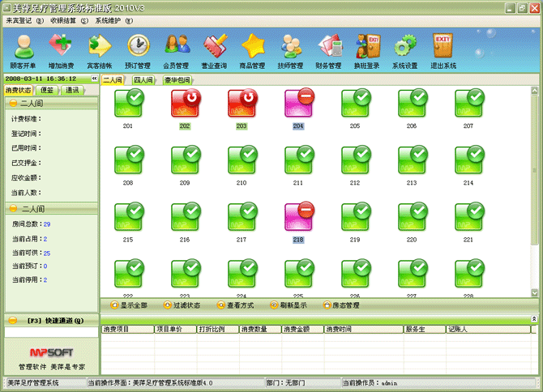This screenshot has width=543, height=392.
Task: Select room 202 red occupied icon
Action: click(185, 104)
